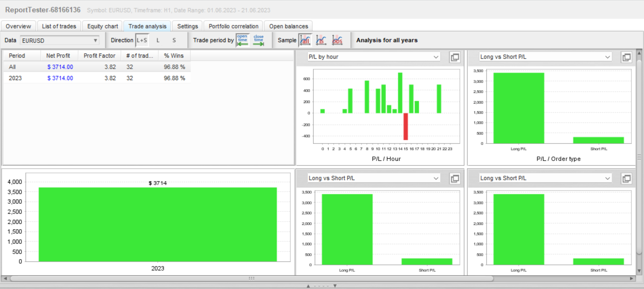644x289 pixels.
Task: Pop out bottom-middle Long vs Short chart
Action: 455,179
